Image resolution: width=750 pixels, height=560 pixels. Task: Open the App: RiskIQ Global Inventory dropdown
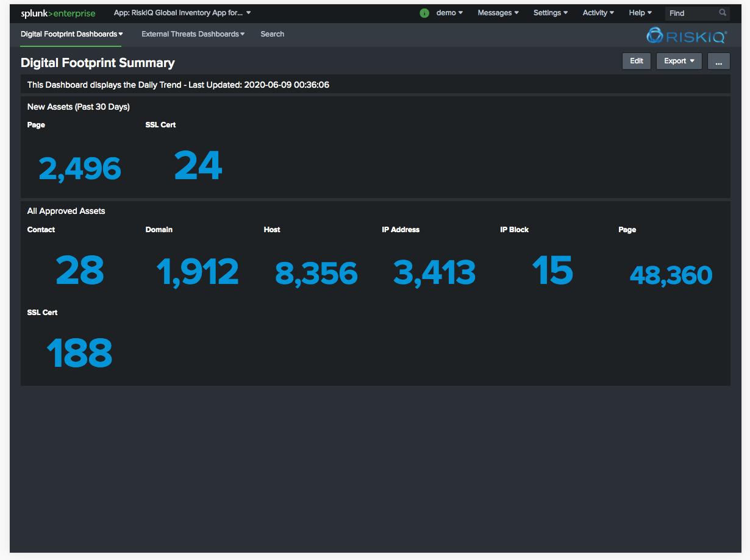point(182,13)
